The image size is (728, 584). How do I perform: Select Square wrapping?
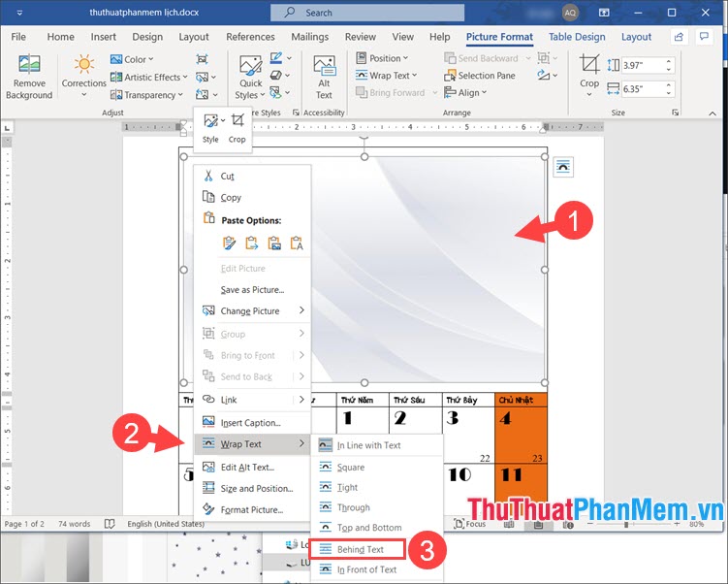click(376, 468)
